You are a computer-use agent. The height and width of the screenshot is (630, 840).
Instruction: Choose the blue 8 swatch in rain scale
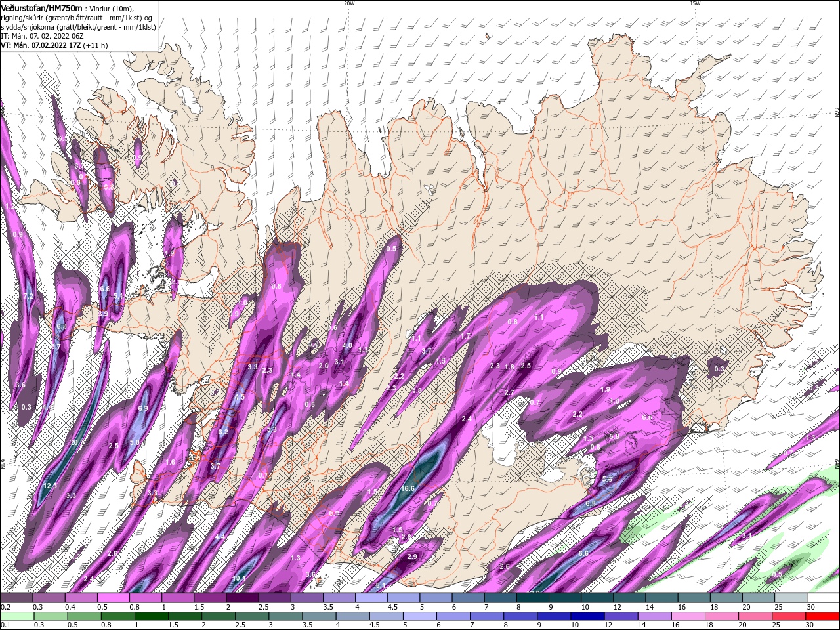tap(520, 616)
